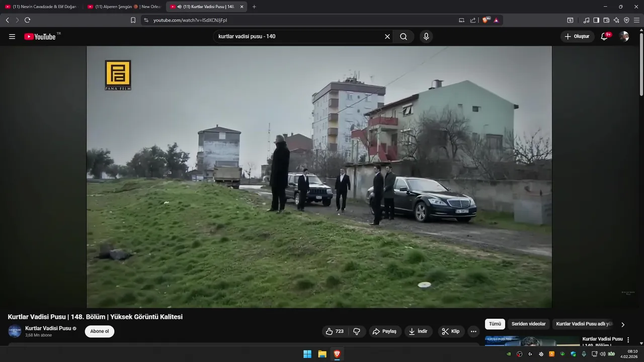Select Seriden videolar filter chip
Viewport: 644px width, 362px height.
click(528, 324)
